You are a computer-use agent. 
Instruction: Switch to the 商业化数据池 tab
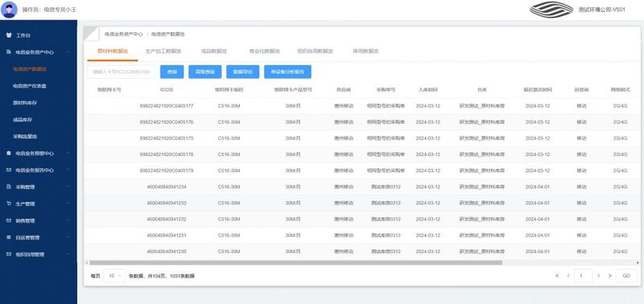click(x=265, y=51)
